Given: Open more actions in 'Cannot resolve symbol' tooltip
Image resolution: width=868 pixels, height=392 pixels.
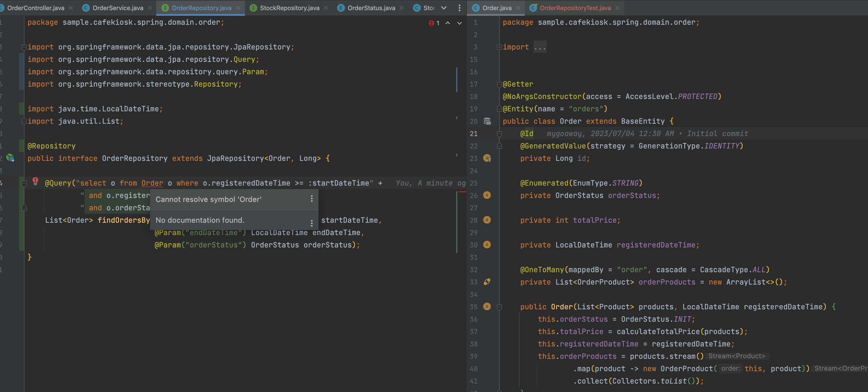Looking at the screenshot, I should pyautogui.click(x=312, y=199).
